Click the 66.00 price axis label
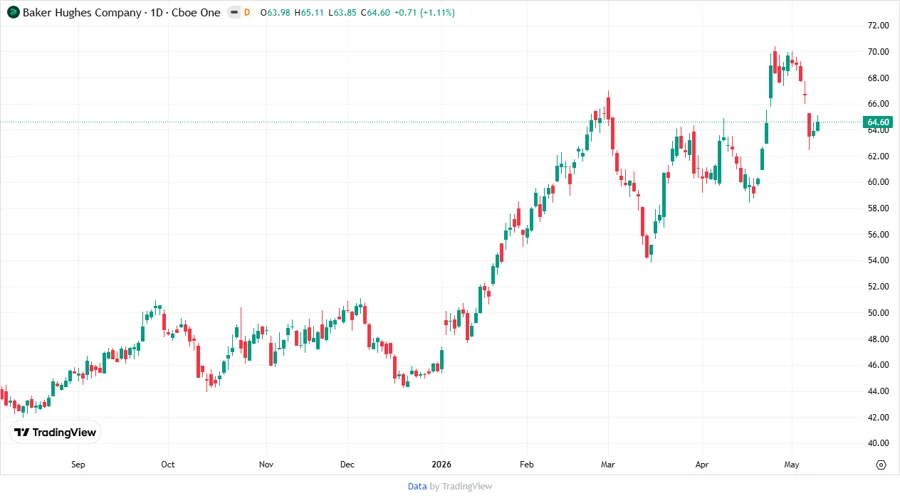 (878, 104)
